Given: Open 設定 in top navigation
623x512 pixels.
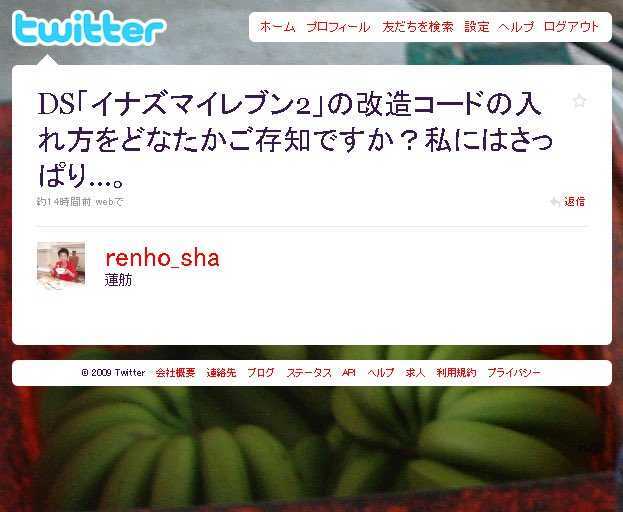Looking at the screenshot, I should 477,27.
